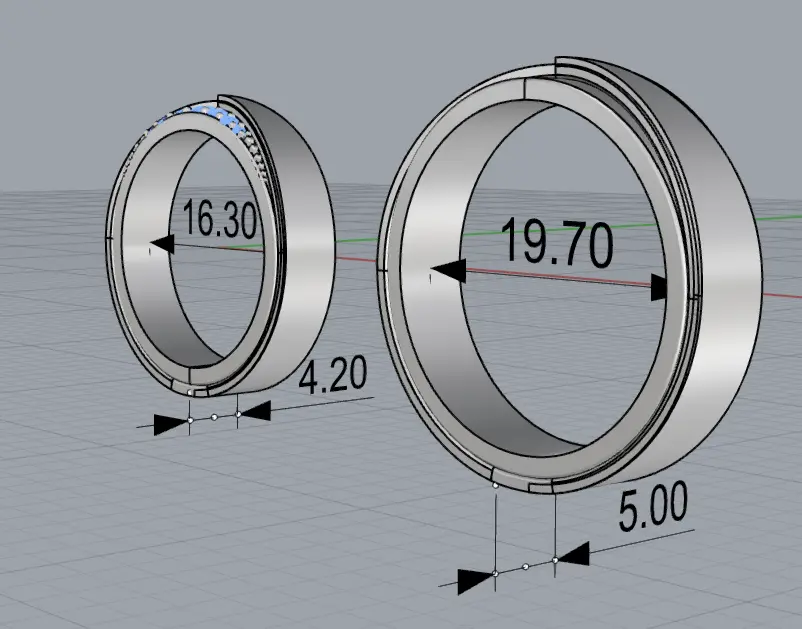The width and height of the screenshot is (802, 629).
Task: Click the red X-axis line right of large ring
Action: (x=780, y=296)
